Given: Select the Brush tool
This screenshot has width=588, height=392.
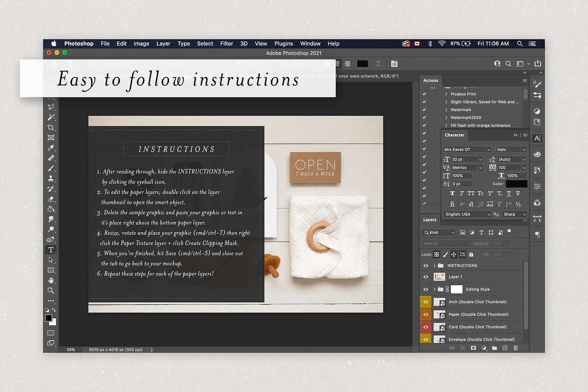Looking at the screenshot, I should 51,169.
